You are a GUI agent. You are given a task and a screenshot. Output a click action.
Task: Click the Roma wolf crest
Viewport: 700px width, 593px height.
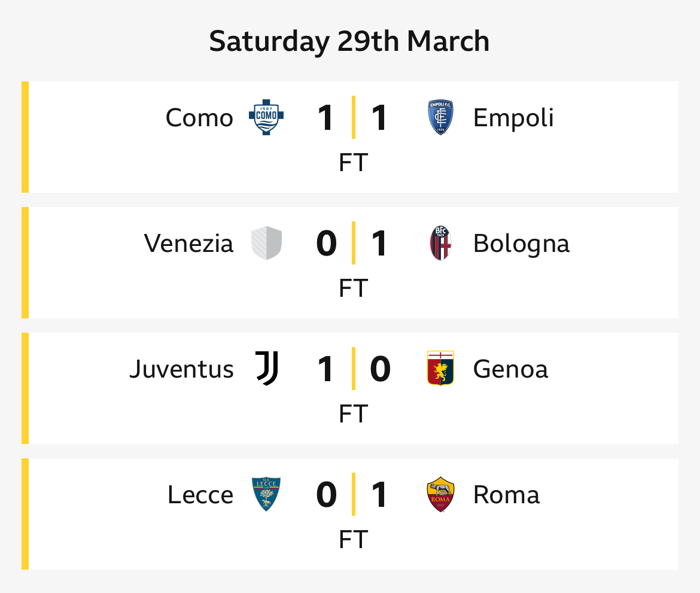point(440,494)
